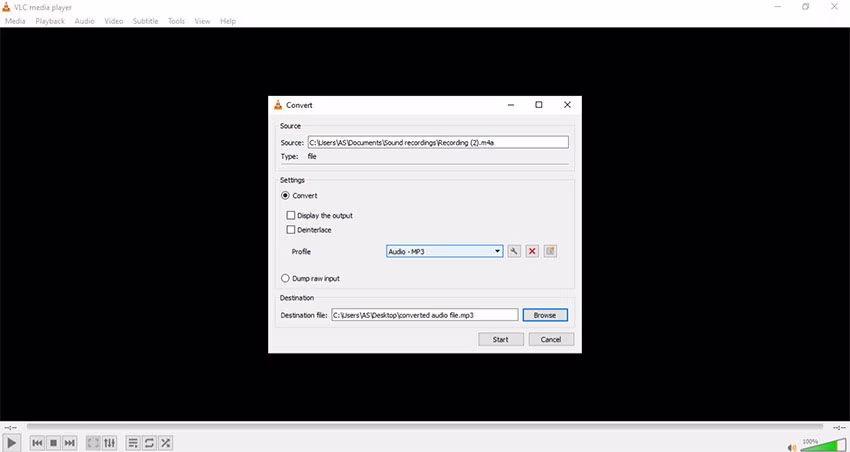The height and width of the screenshot is (452, 850).
Task: Skip to previous media track
Action: click(x=37, y=443)
